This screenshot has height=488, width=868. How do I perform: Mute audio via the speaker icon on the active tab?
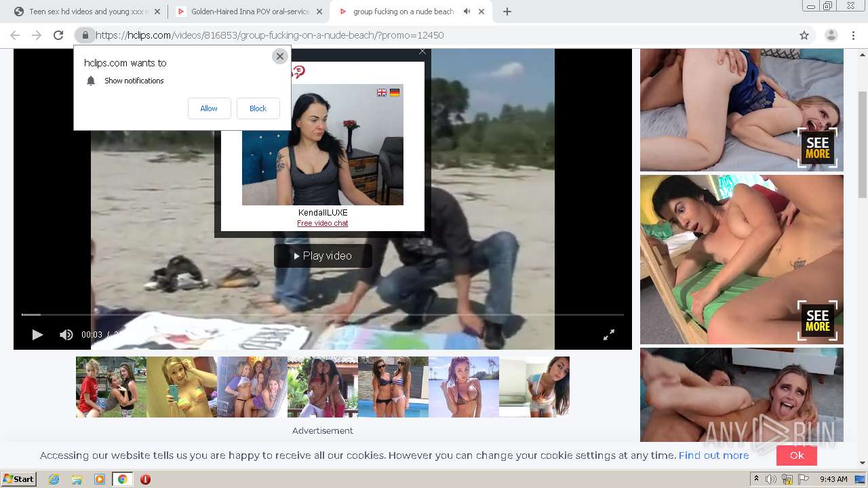click(x=467, y=12)
